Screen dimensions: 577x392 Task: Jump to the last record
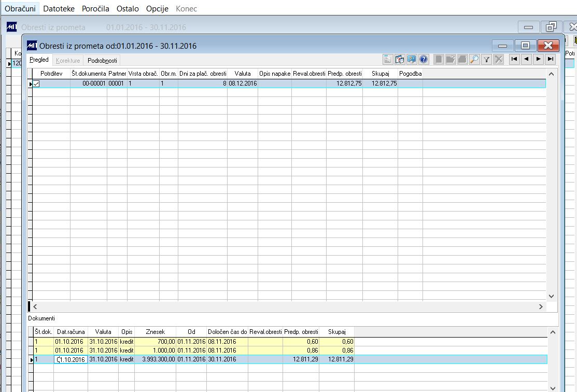click(551, 59)
